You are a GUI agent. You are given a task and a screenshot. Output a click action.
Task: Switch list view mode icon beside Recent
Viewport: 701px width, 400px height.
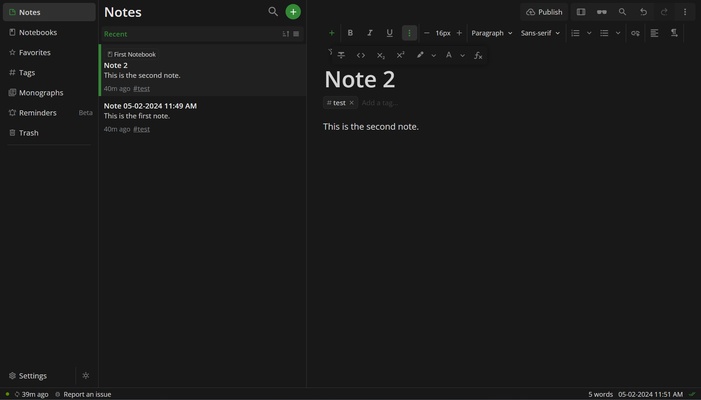tap(296, 34)
